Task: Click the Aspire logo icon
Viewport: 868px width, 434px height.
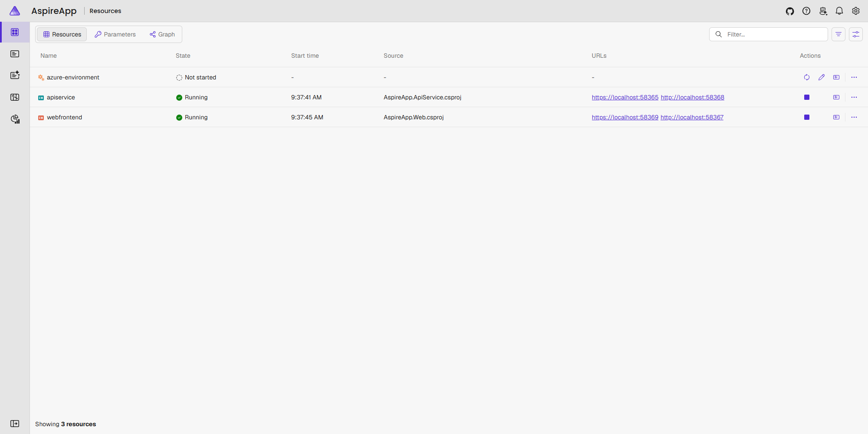Action: [15, 11]
